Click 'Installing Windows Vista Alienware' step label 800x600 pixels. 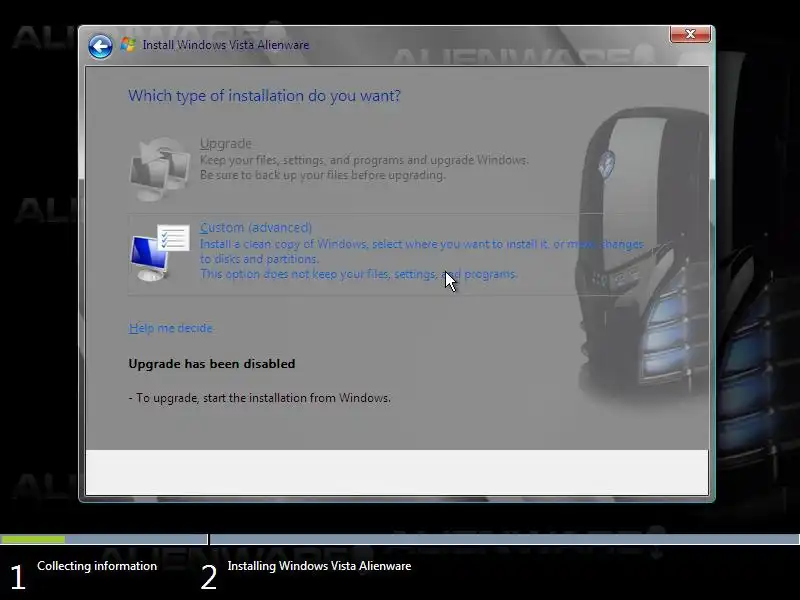319,566
